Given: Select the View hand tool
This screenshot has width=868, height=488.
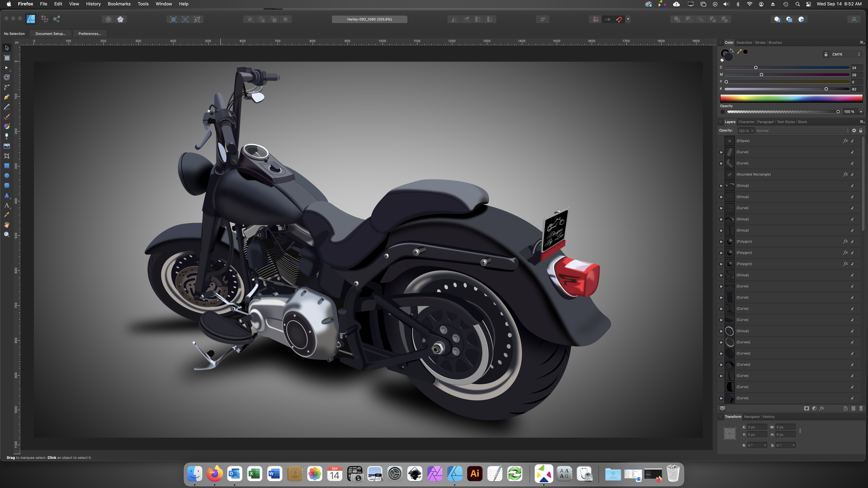Looking at the screenshot, I should (x=7, y=225).
